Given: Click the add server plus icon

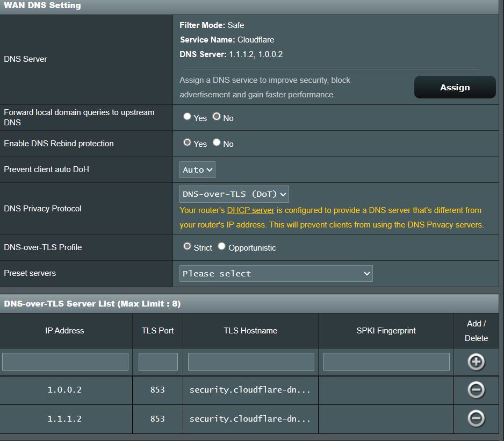Looking at the screenshot, I should [476, 362].
